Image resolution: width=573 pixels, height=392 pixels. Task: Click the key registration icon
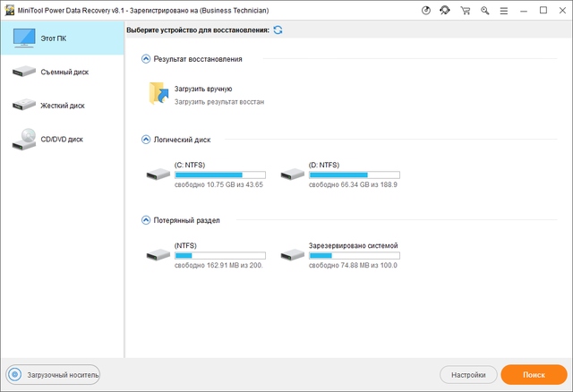pos(485,11)
